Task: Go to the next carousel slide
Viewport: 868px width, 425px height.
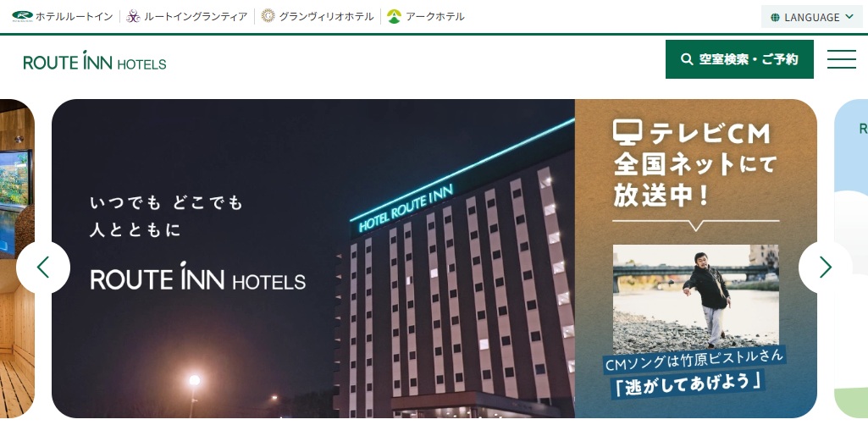Action: tap(825, 268)
